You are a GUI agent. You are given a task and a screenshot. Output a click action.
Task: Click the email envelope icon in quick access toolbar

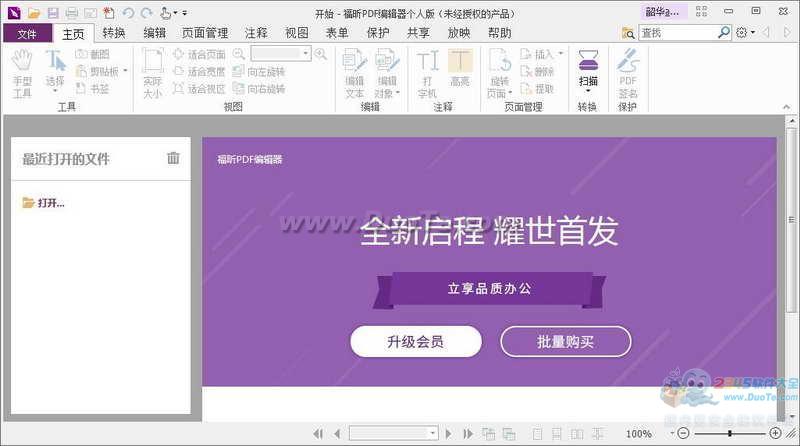(x=90, y=13)
